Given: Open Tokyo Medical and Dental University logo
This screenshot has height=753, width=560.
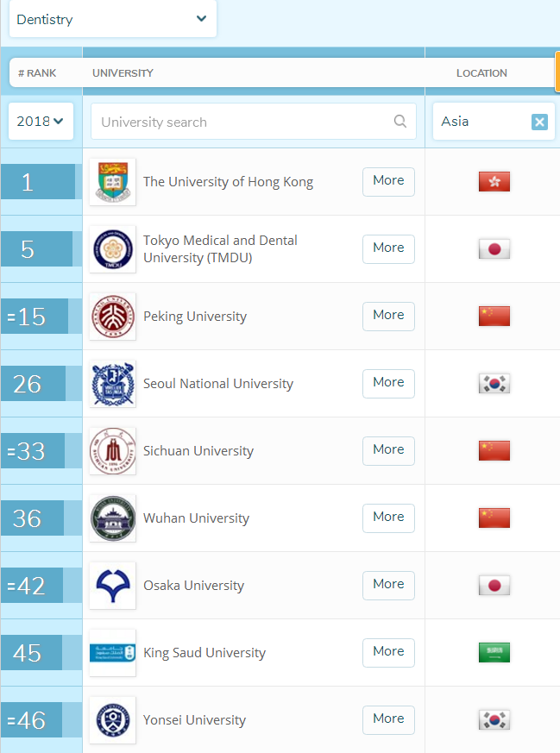Looking at the screenshot, I should click(113, 249).
